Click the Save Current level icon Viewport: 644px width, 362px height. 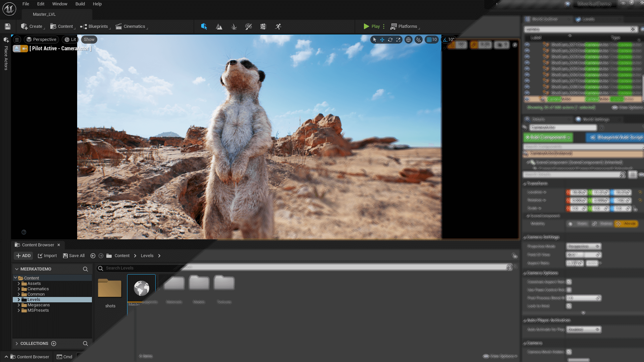pyautogui.click(x=7, y=26)
